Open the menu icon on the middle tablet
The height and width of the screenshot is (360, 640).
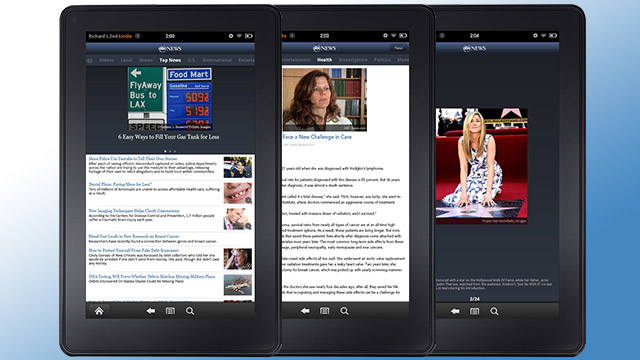(324, 311)
